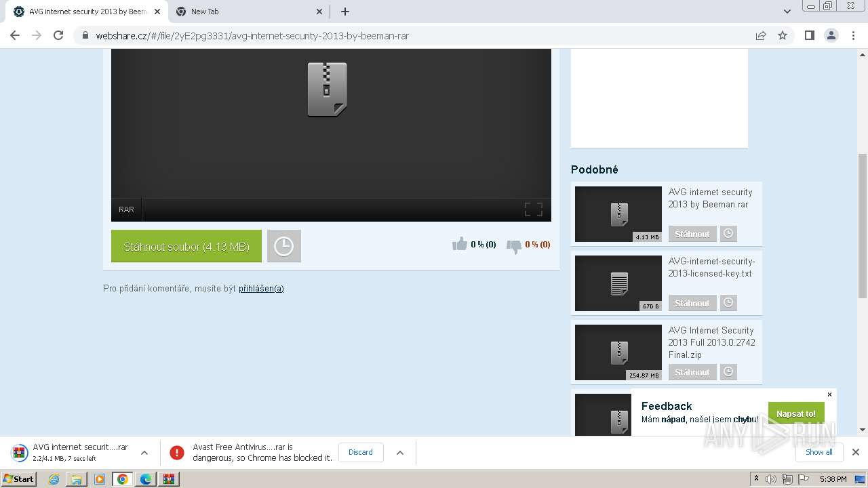
Task: Click the network tray icon
Action: pyautogui.click(x=787, y=479)
